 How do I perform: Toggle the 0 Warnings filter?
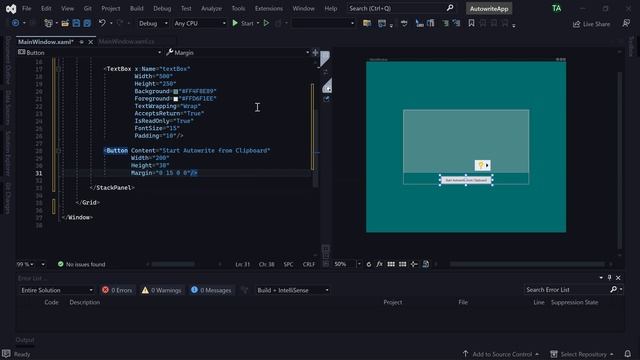tap(161, 290)
